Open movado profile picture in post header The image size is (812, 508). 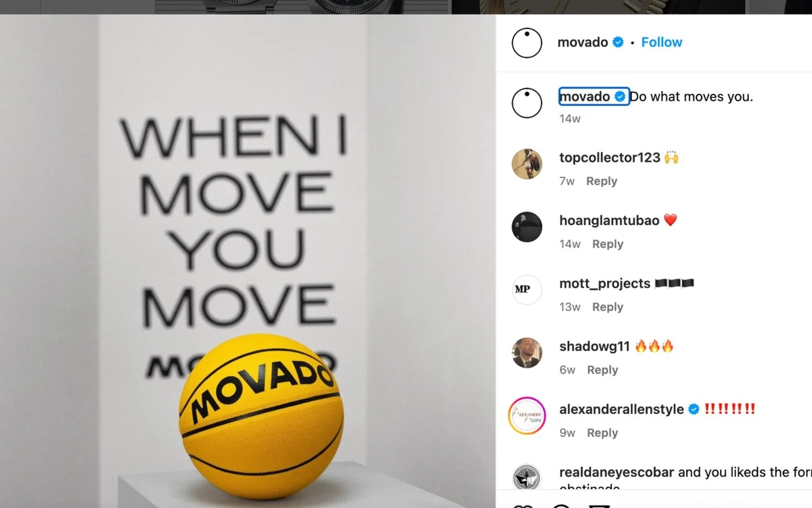coord(527,43)
